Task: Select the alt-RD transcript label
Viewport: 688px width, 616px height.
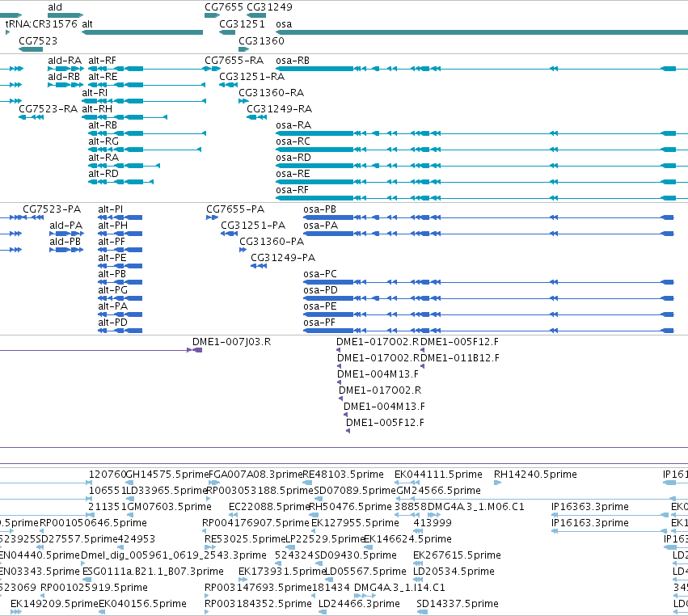Action: coord(103,173)
